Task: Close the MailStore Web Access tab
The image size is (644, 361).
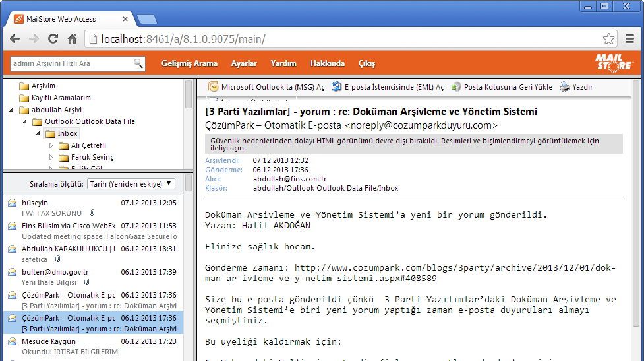Action: 125,19
